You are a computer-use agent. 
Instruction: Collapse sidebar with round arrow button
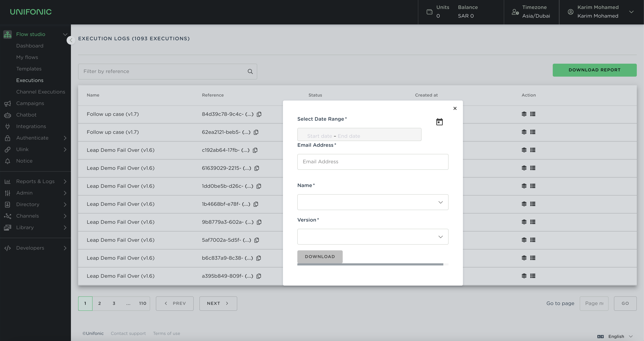pyautogui.click(x=71, y=40)
